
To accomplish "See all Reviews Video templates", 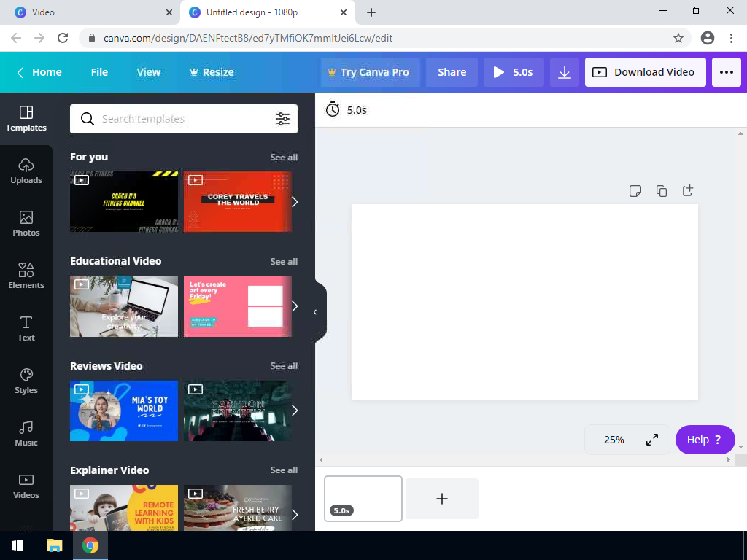I will point(284,366).
